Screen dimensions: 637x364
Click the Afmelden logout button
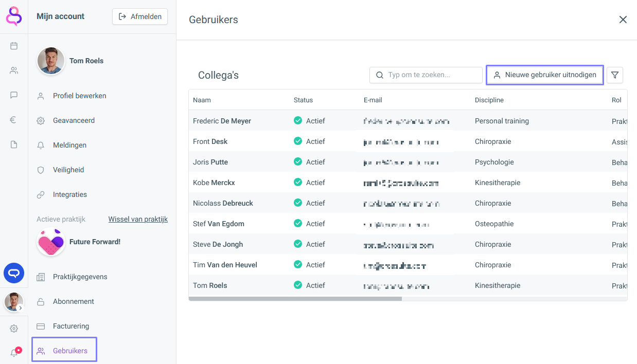tap(140, 16)
